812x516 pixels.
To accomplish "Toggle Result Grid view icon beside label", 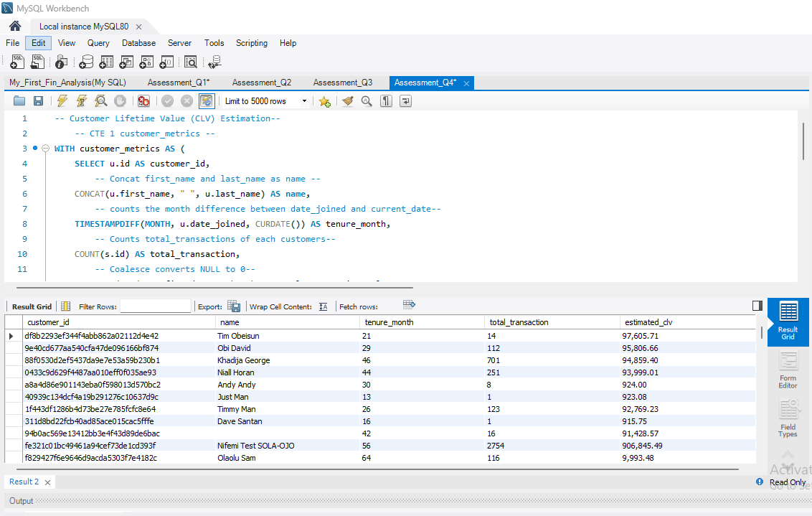I will click(x=66, y=306).
